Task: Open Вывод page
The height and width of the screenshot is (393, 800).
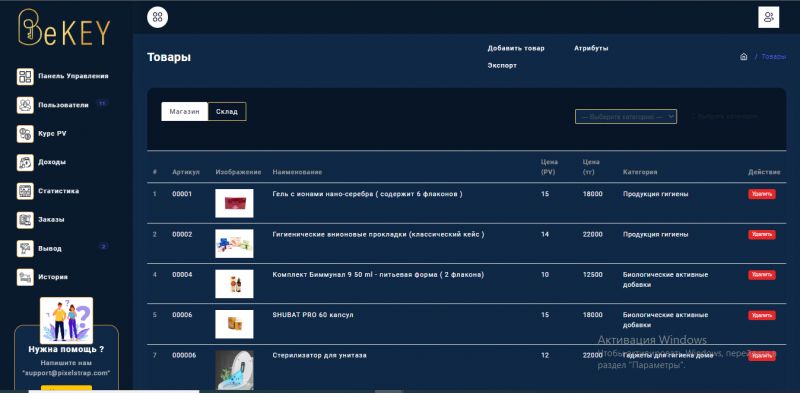Action: point(49,249)
